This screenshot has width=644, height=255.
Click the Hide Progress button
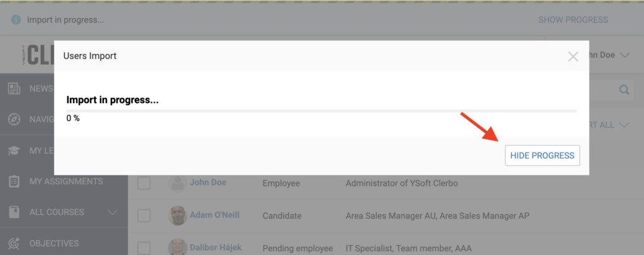[542, 155]
